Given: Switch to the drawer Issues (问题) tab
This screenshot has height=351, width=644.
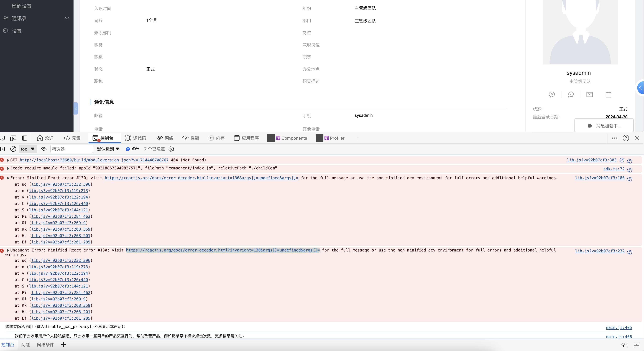Looking at the screenshot, I should (25, 345).
